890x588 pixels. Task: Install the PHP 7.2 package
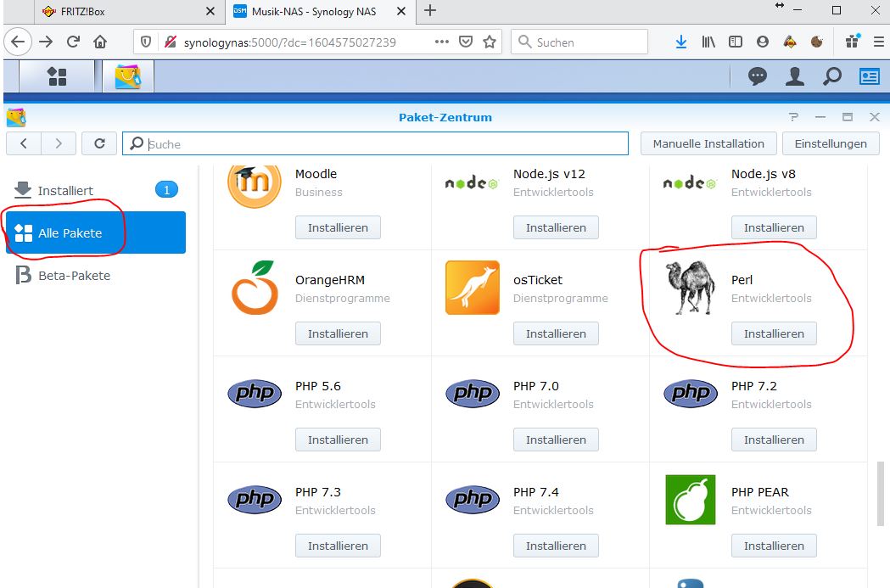point(774,440)
